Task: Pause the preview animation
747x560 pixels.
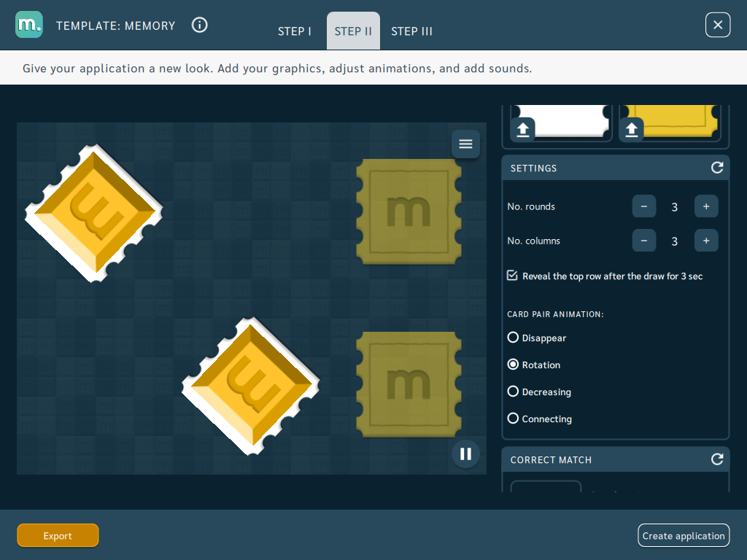Action: click(x=465, y=454)
